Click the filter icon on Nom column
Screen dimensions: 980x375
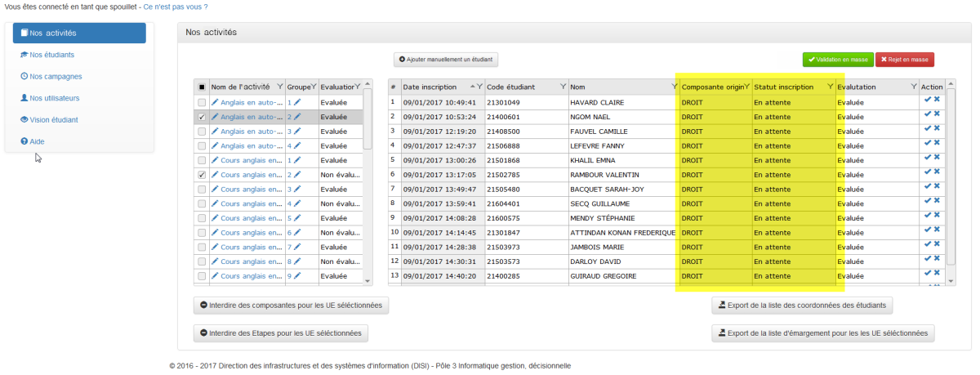point(670,87)
